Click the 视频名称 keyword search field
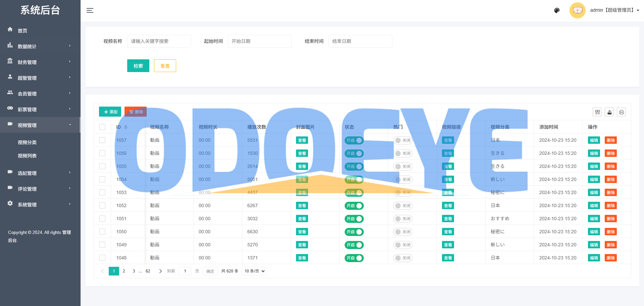This screenshot has height=306, width=644. coord(159,41)
